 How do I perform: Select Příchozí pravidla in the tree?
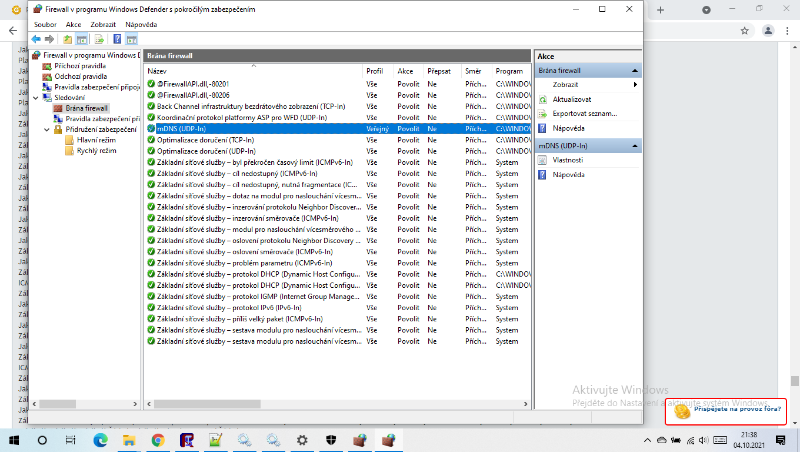tap(80, 66)
